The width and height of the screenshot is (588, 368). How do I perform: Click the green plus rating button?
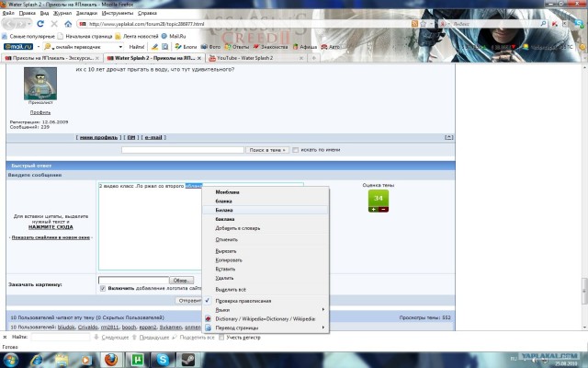coord(374,209)
